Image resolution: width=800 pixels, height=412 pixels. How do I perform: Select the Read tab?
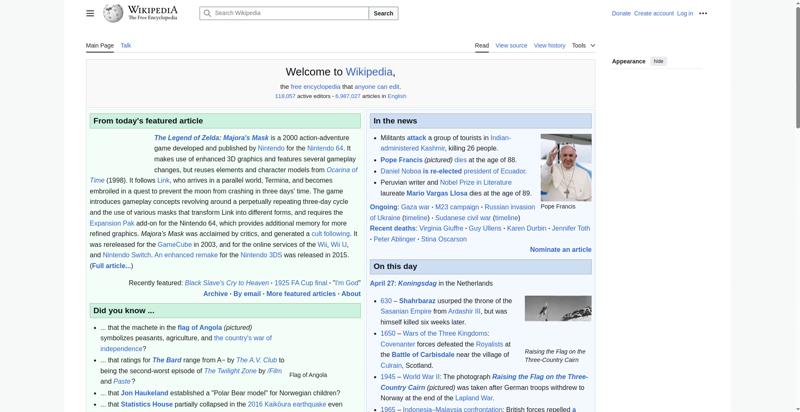coord(482,45)
